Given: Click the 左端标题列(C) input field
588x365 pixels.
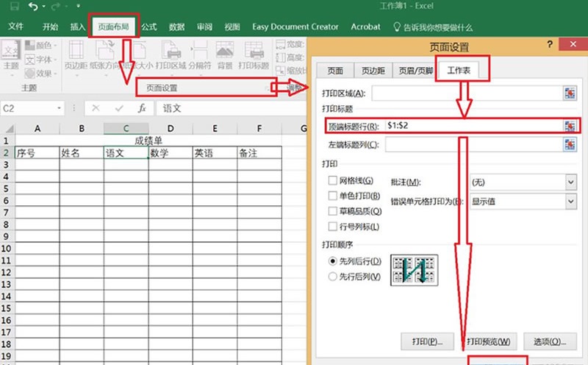Looking at the screenshot, I should 474,144.
